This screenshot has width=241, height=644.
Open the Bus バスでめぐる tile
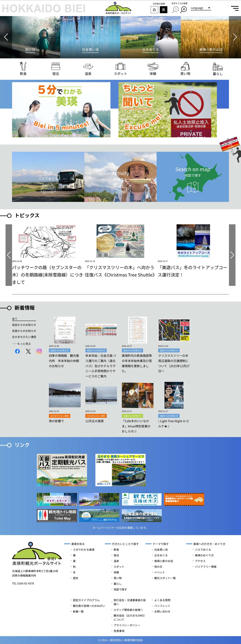(x=48, y=177)
